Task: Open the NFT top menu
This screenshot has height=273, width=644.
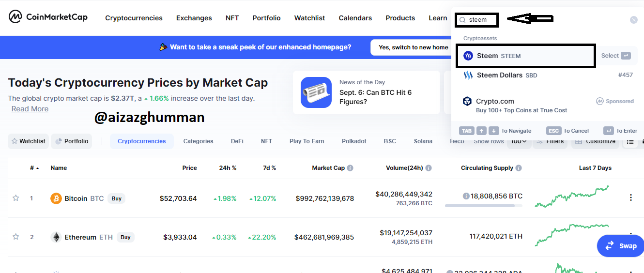Action: coord(232,18)
